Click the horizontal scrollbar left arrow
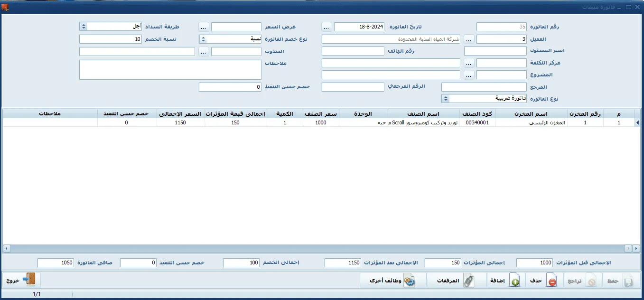Image resolution: width=644 pixels, height=300 pixels. (x=7, y=248)
